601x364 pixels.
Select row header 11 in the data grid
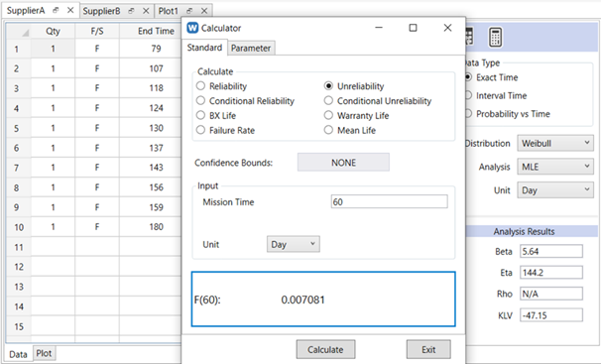click(x=19, y=247)
